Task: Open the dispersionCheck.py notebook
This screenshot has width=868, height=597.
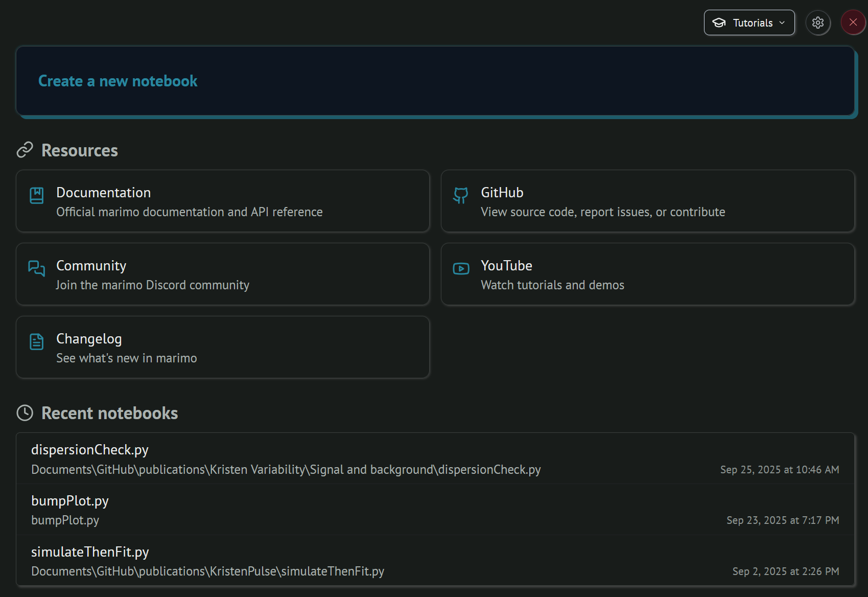Action: click(90, 450)
